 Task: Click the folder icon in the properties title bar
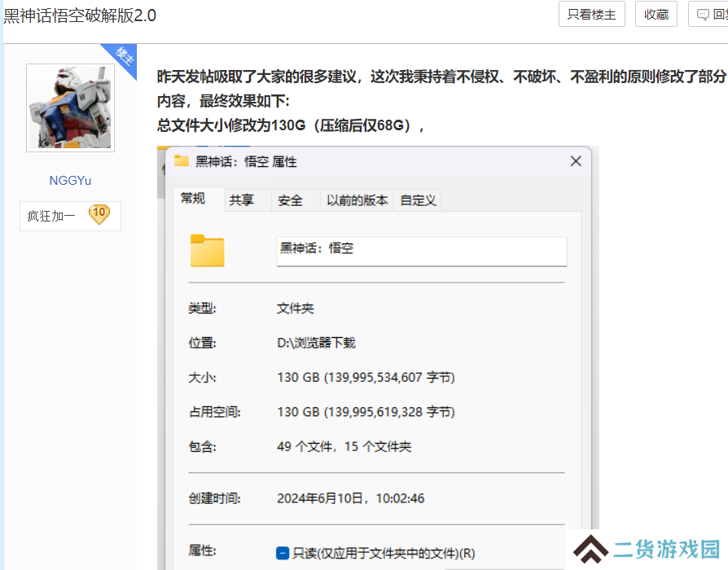181,161
